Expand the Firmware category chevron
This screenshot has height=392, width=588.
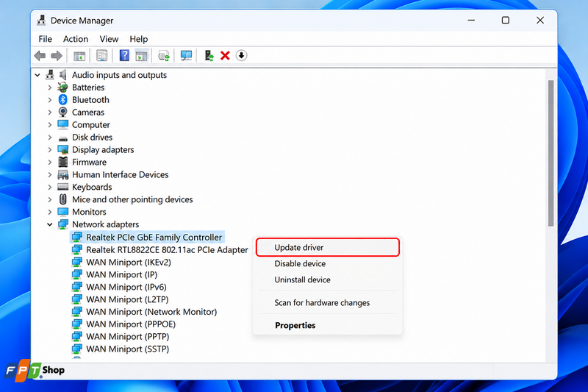(x=50, y=162)
